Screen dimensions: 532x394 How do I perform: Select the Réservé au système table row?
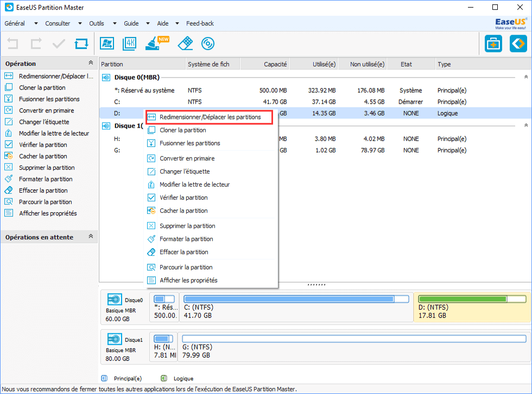tap(315, 91)
